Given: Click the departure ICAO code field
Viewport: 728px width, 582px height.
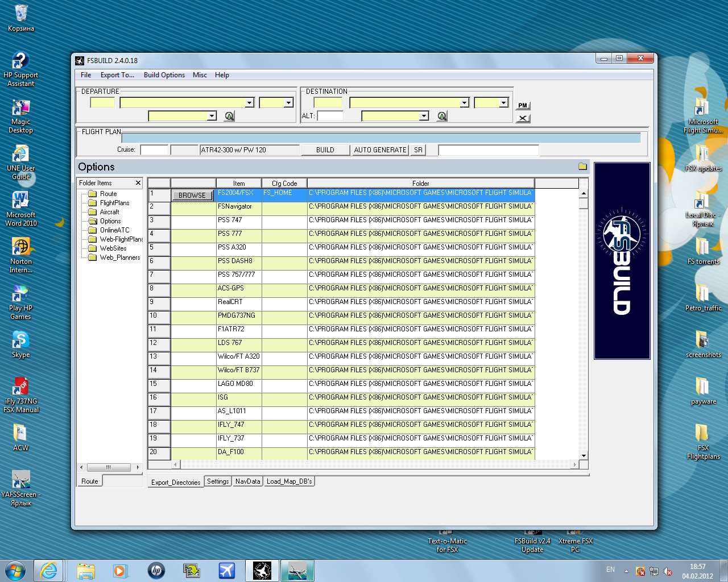Looking at the screenshot, I should tap(102, 103).
